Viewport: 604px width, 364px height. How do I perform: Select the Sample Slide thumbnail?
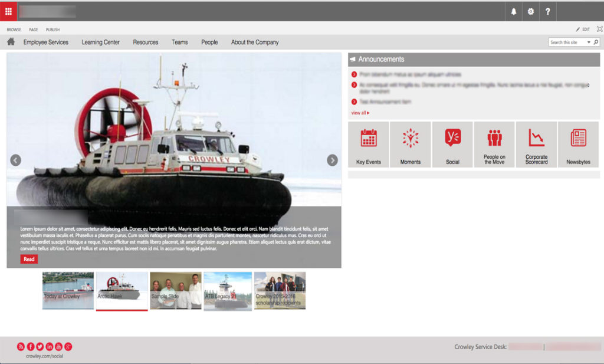point(176,290)
